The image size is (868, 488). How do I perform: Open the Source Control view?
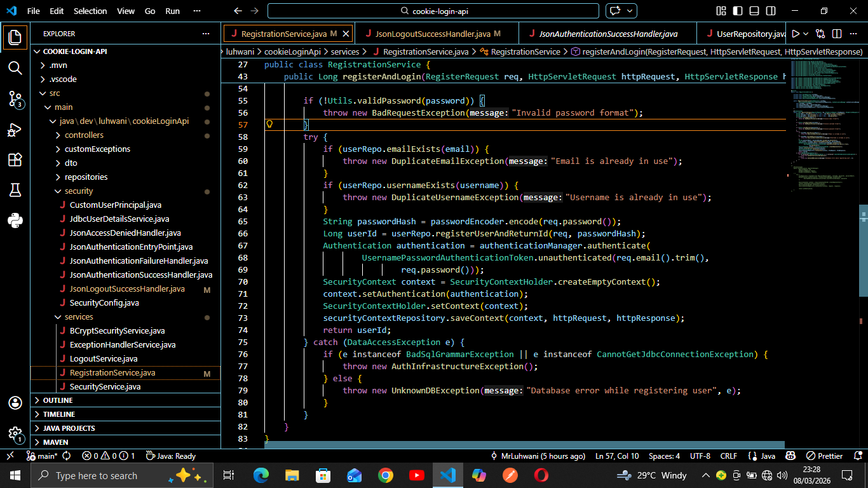tap(15, 98)
